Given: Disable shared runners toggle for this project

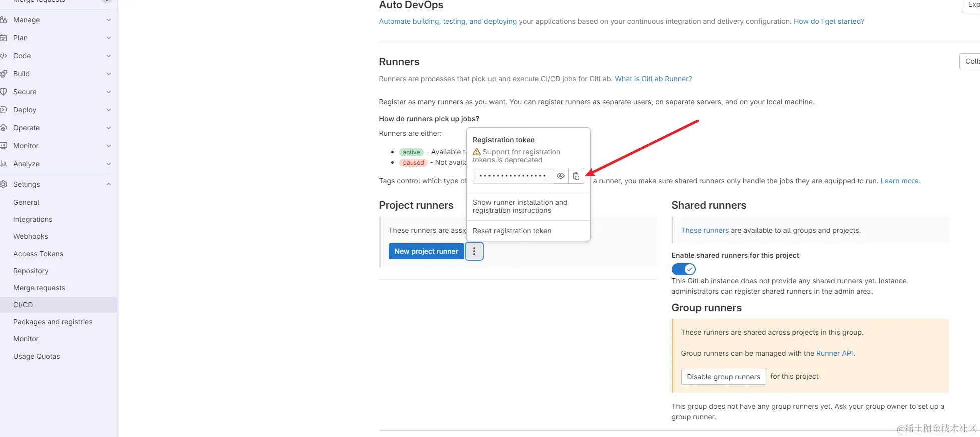Looking at the screenshot, I should coord(683,269).
